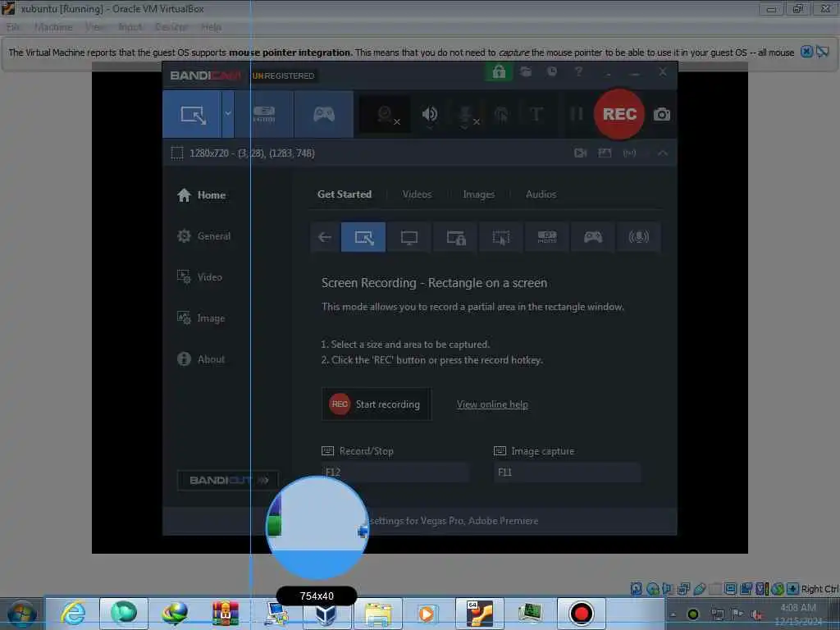Screen dimensions: 840x630
Task: Open the VirtualBox View menu
Action: click(x=96, y=27)
